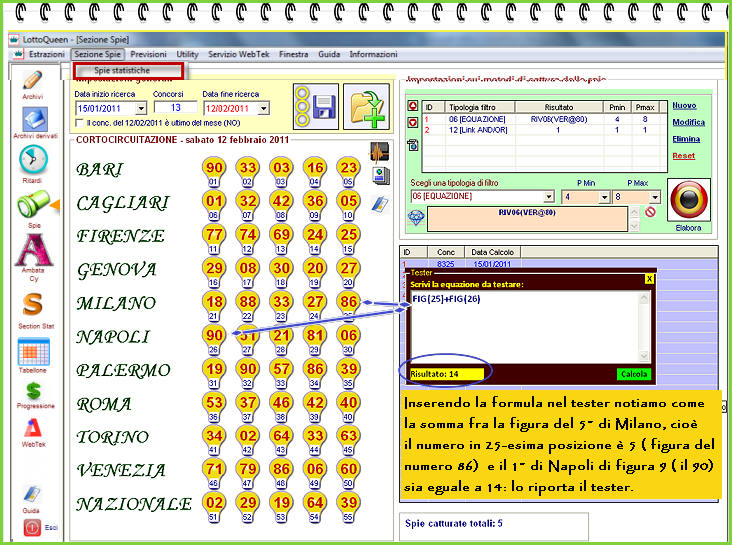This screenshot has width=732, height=545.
Task: Open the Guida sidebar icon
Action: click(32, 494)
